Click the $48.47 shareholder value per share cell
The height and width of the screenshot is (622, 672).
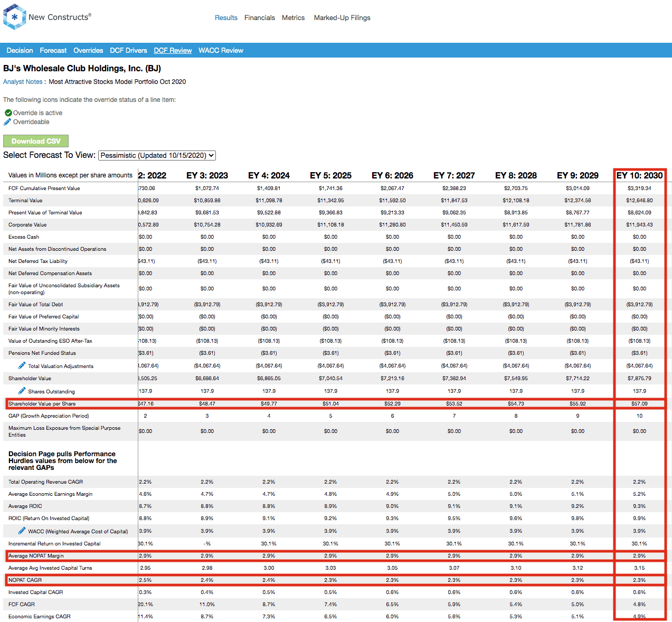207,403
